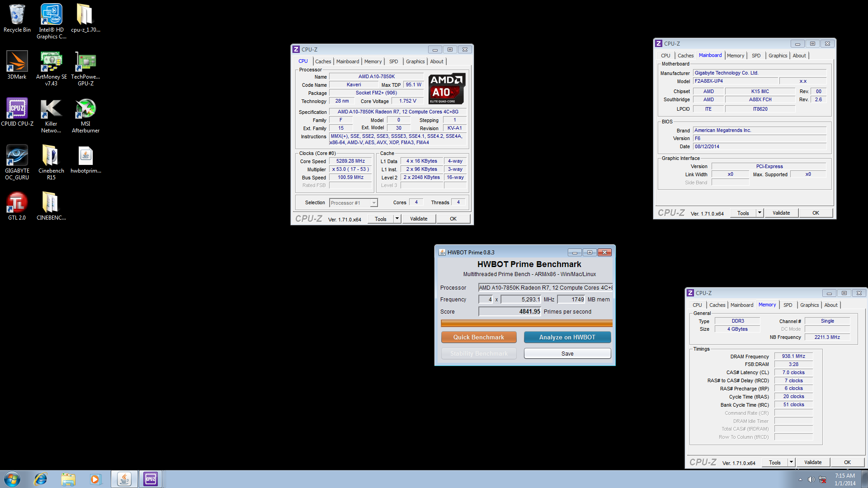
Task: Open Windows Explorer from taskbar
Action: click(68, 479)
